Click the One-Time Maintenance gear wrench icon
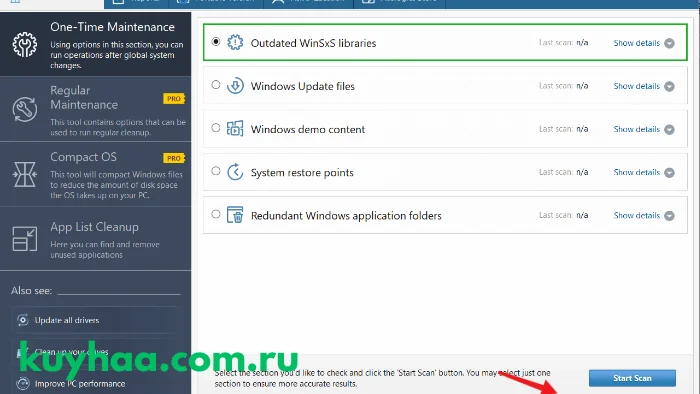Viewport: 700px width, 394px height. coord(25,44)
